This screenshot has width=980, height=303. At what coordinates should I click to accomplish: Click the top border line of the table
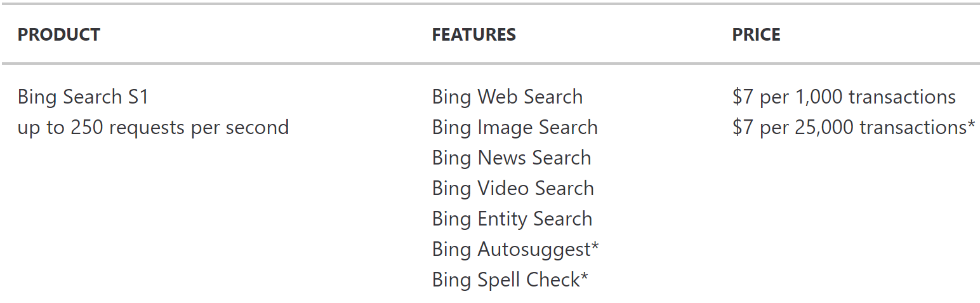coord(490,4)
